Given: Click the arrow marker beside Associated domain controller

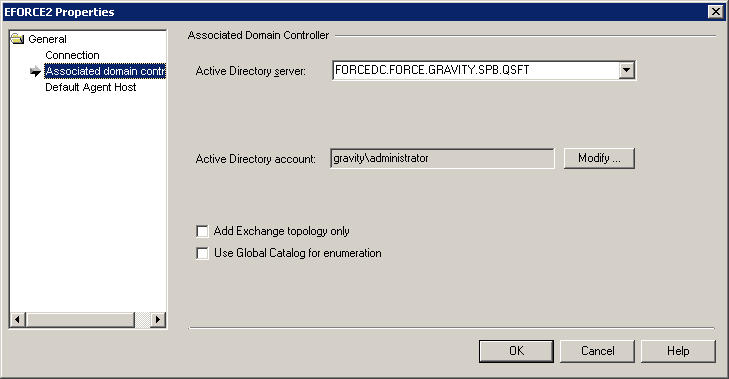Looking at the screenshot, I should tap(35, 71).
